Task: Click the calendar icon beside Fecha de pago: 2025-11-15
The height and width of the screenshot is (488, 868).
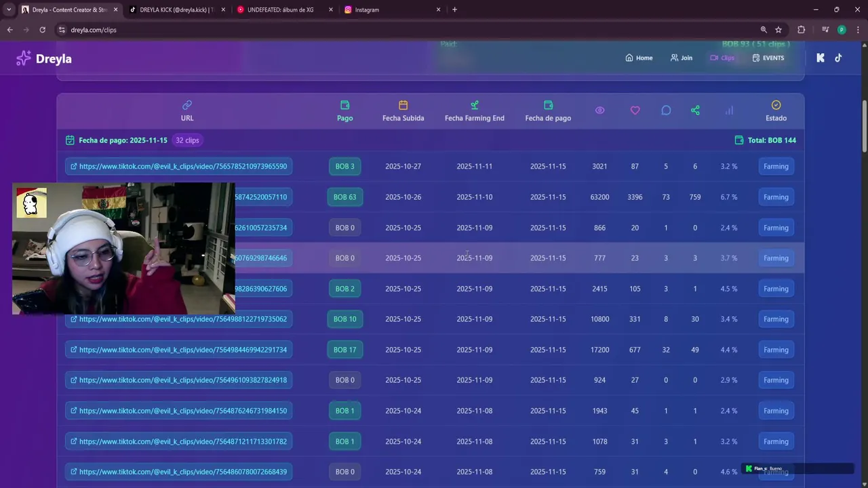Action: [70, 140]
